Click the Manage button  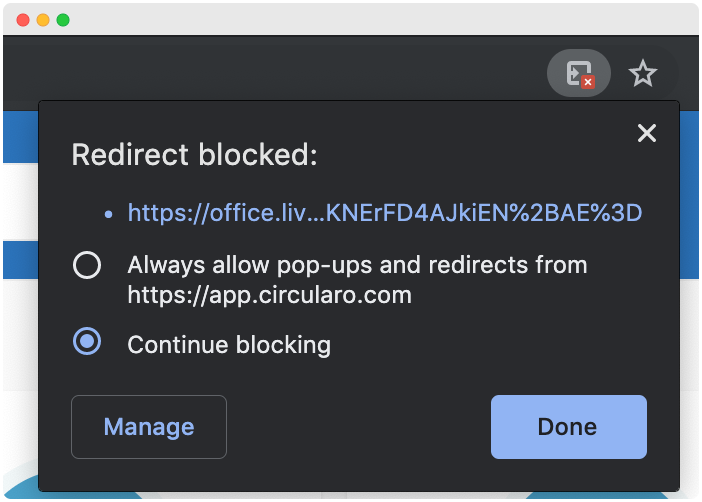tap(149, 427)
